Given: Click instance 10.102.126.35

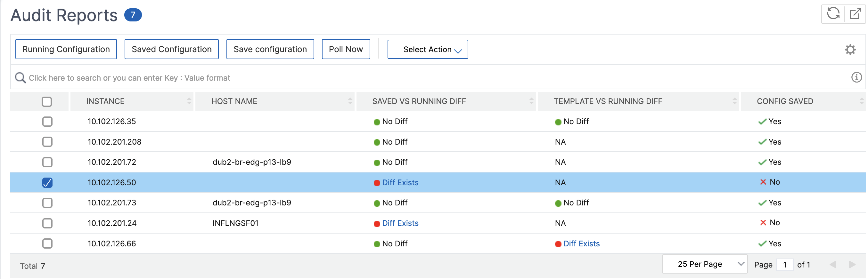Looking at the screenshot, I should [111, 122].
